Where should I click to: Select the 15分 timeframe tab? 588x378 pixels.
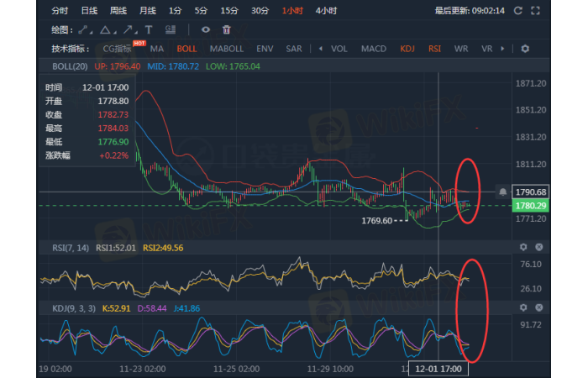pyautogui.click(x=228, y=11)
